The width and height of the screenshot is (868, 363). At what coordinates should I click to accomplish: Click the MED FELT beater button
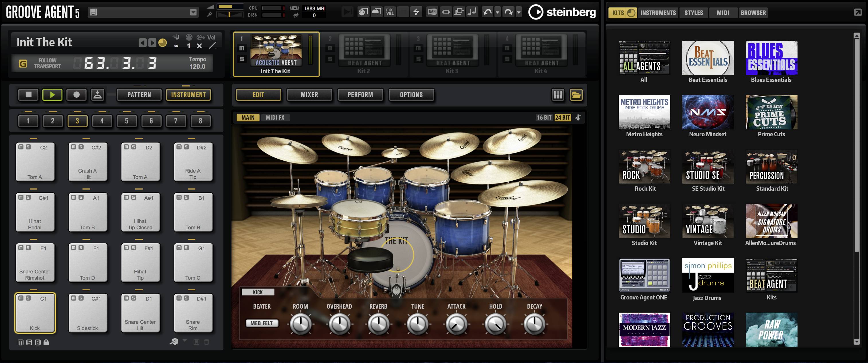pos(262,323)
